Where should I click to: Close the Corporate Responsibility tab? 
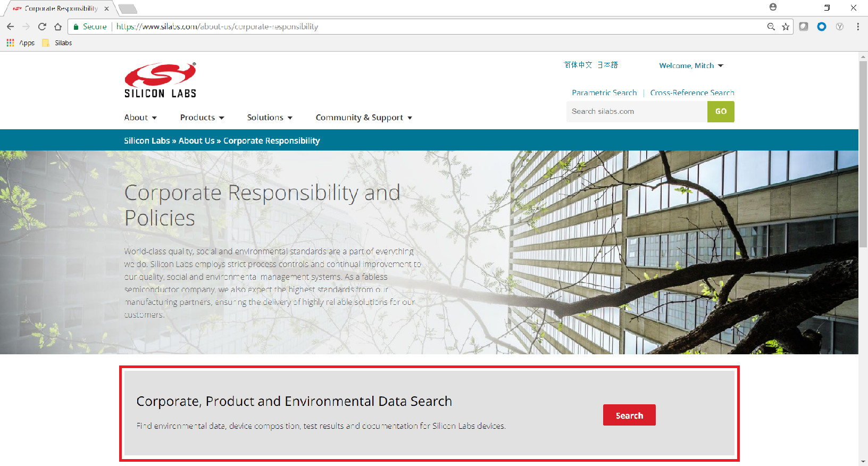click(106, 9)
